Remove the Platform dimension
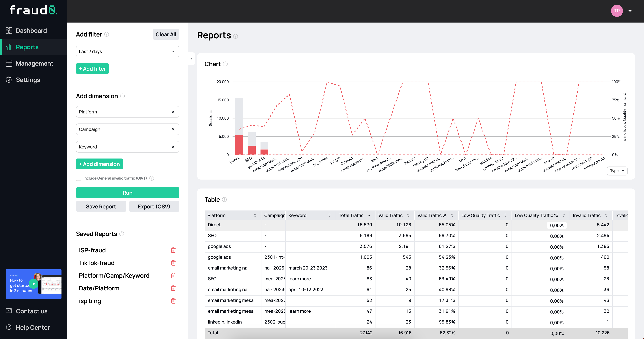The height and width of the screenshot is (339, 644). pos(173,112)
